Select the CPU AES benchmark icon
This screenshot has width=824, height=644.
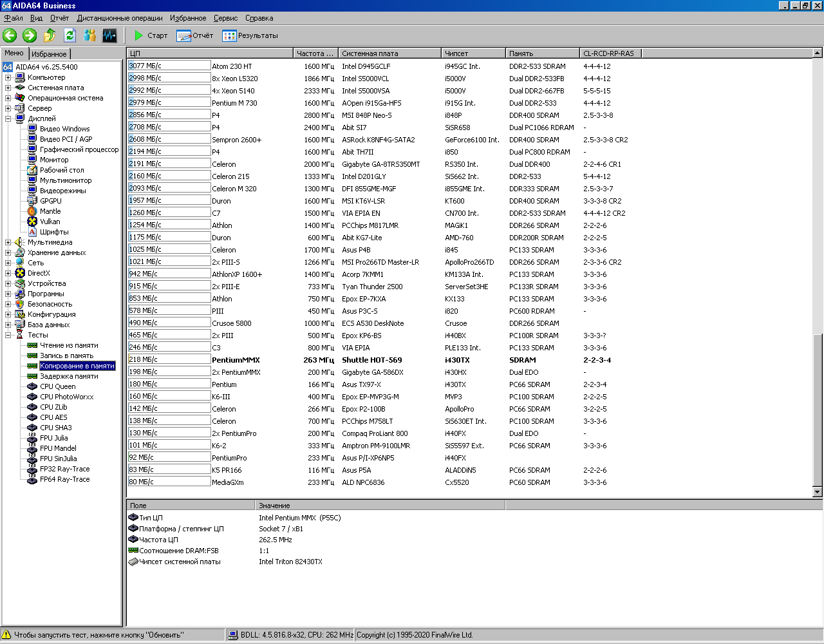[x=32, y=417]
